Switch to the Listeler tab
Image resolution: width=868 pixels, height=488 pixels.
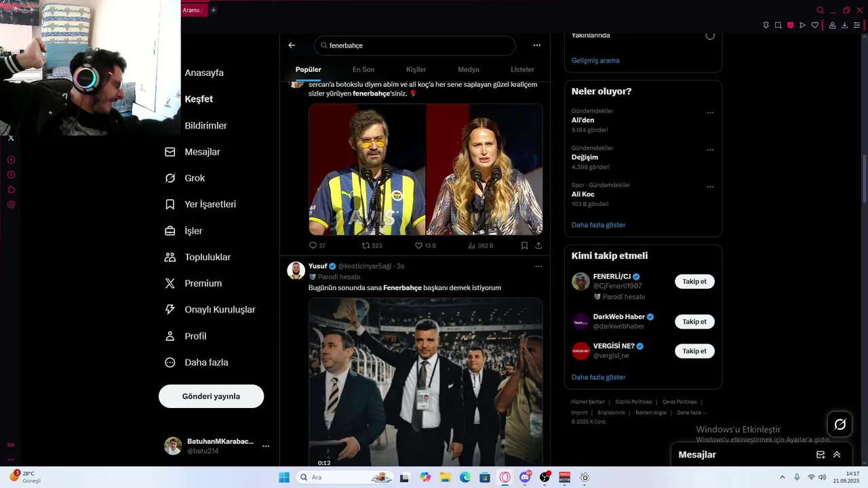[522, 69]
